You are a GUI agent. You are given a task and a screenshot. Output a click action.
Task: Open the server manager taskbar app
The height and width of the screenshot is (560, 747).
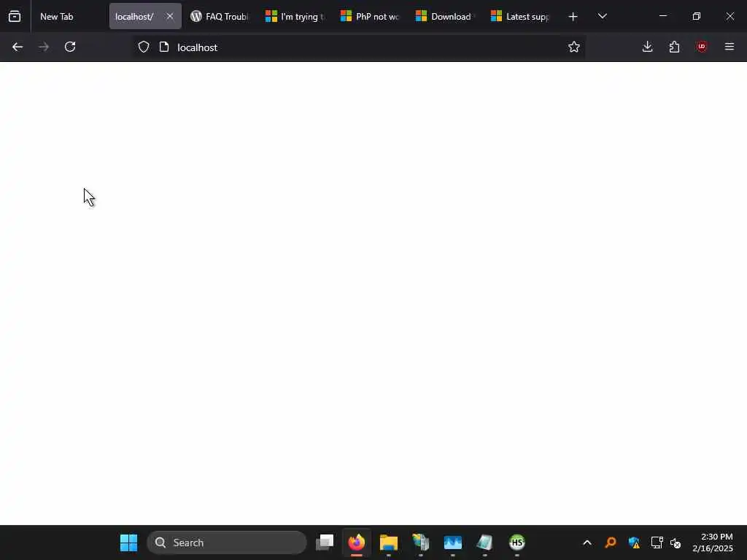click(421, 542)
